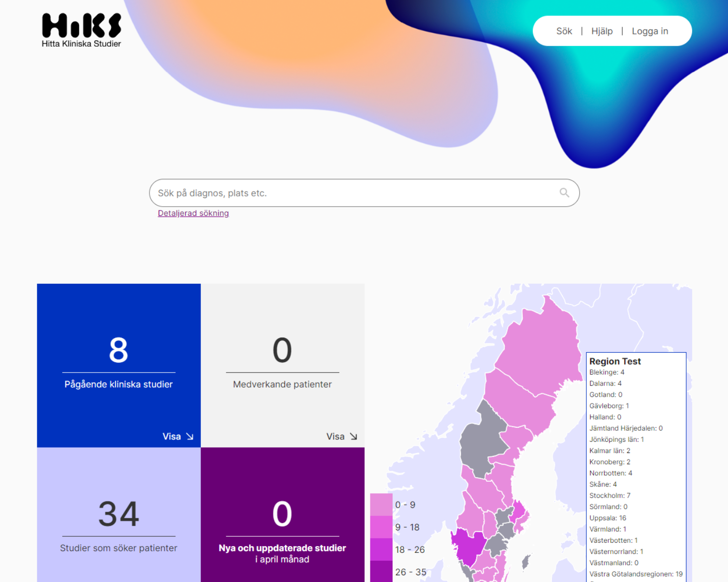Click the magnifying glass search icon
The height and width of the screenshot is (582, 728).
point(564,193)
